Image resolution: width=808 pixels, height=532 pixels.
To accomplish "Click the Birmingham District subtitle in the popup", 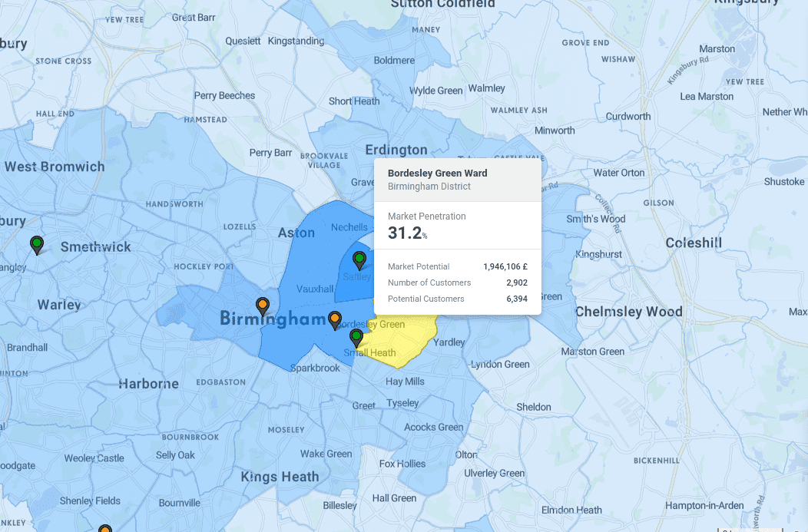I will (x=428, y=186).
